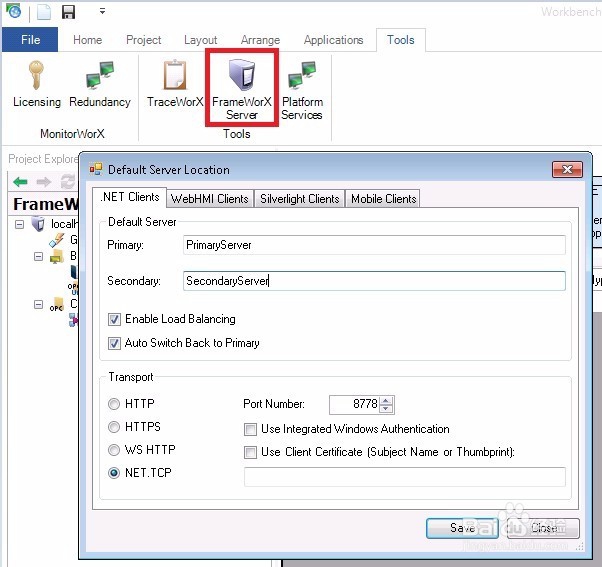Open the File menu
The image size is (602, 567).
tap(30, 40)
